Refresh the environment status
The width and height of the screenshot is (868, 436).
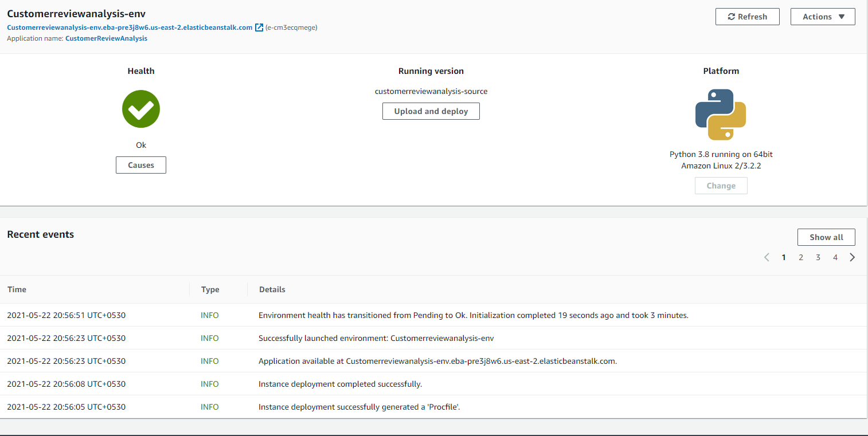point(747,17)
